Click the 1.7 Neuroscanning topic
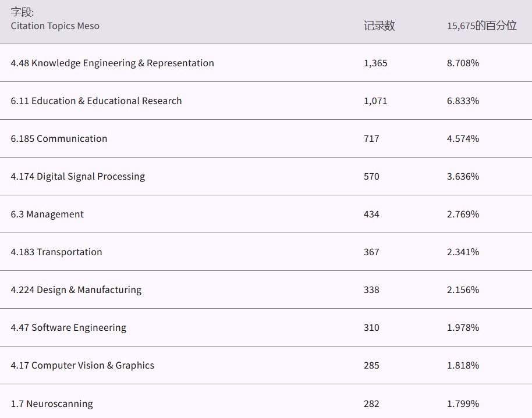Image resolution: width=532 pixels, height=418 pixels. pos(52,403)
